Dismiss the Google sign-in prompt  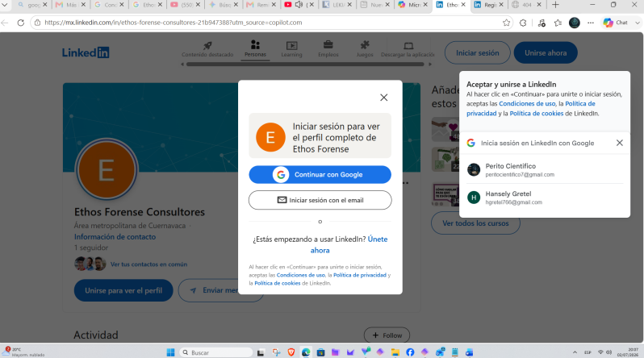(x=619, y=143)
